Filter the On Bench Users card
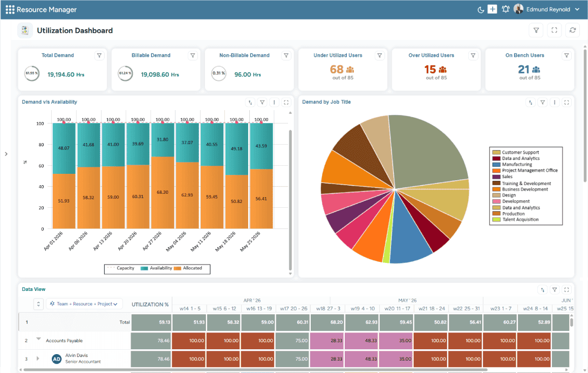Screen dimensions: 588x373 tap(566, 56)
